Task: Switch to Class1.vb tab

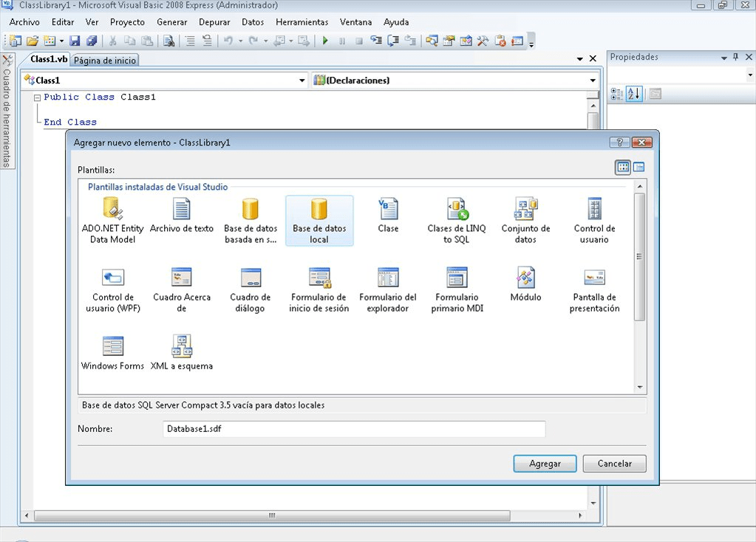Action: click(x=49, y=59)
